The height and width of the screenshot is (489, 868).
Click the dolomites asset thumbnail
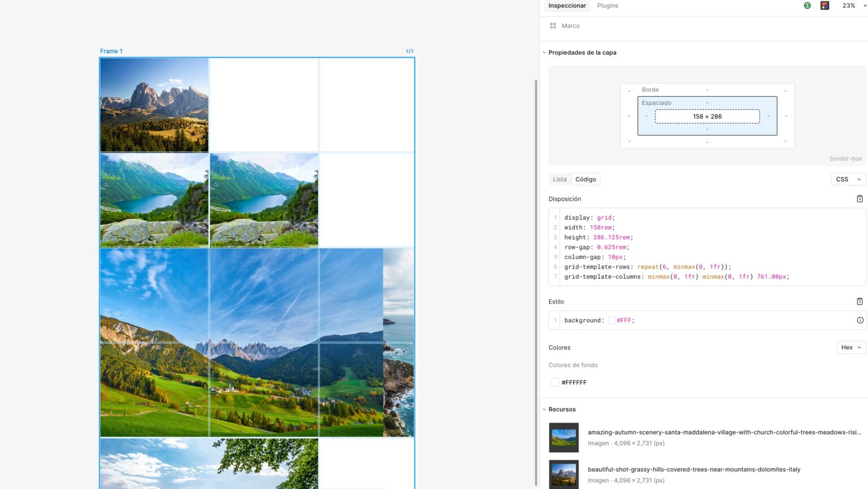[563, 474]
